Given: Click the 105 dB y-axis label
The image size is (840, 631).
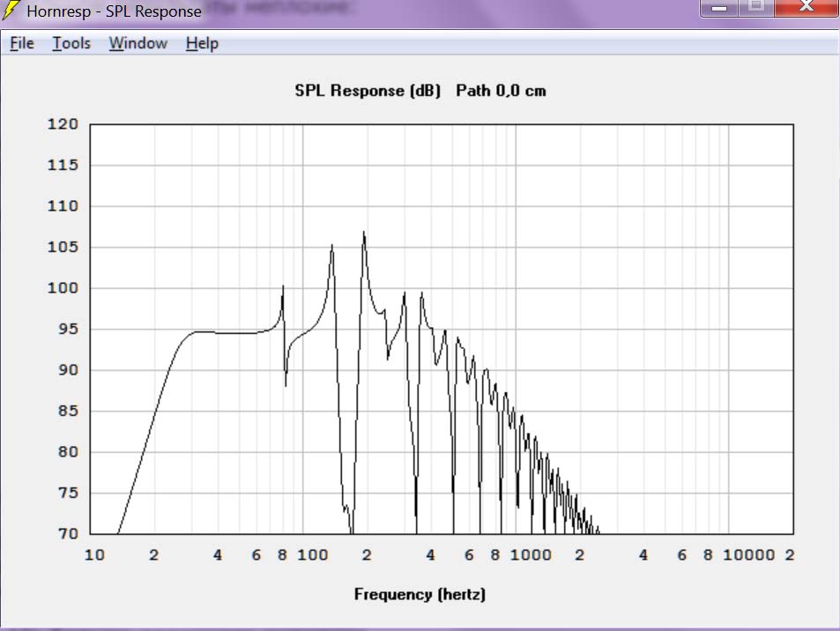Looking at the screenshot, I should click(63, 247).
